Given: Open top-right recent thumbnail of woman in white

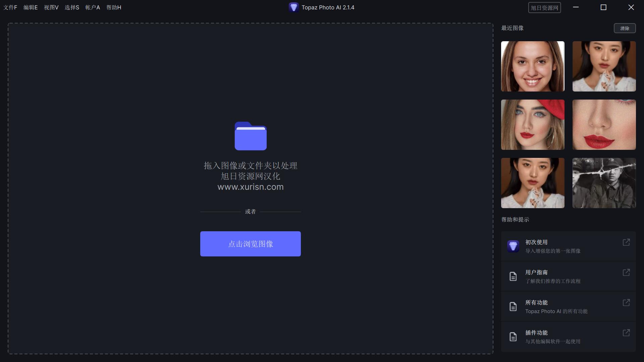Looking at the screenshot, I should (604, 66).
